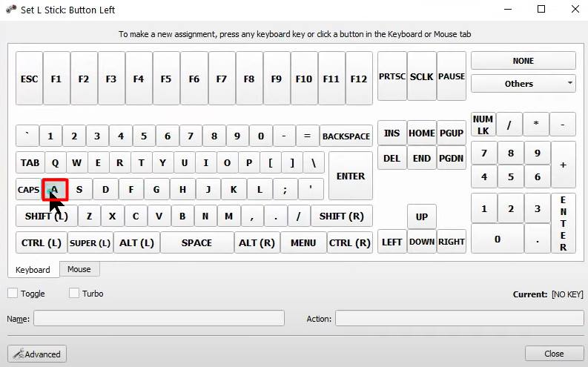Choose the PGUP key
Screen dimensions: 588x367
pyautogui.click(x=452, y=133)
